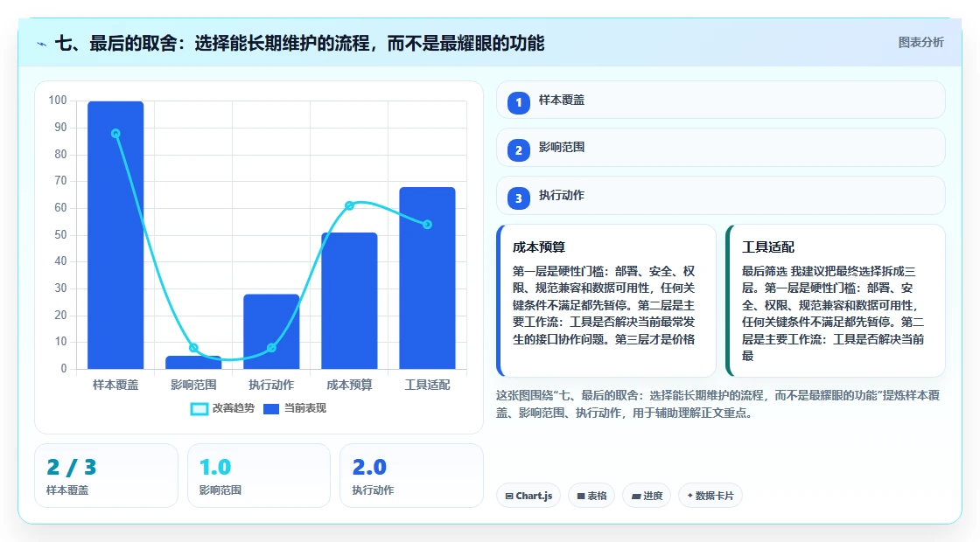Select the 成本预算 bar in the chart

(349, 301)
